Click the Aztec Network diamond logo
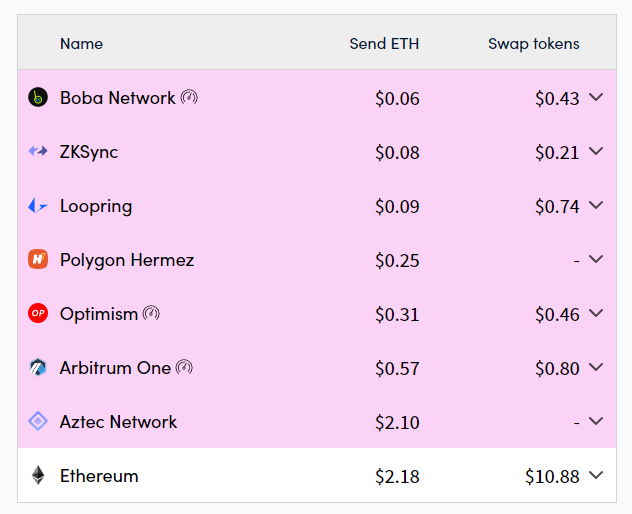632x514 pixels. tap(38, 421)
